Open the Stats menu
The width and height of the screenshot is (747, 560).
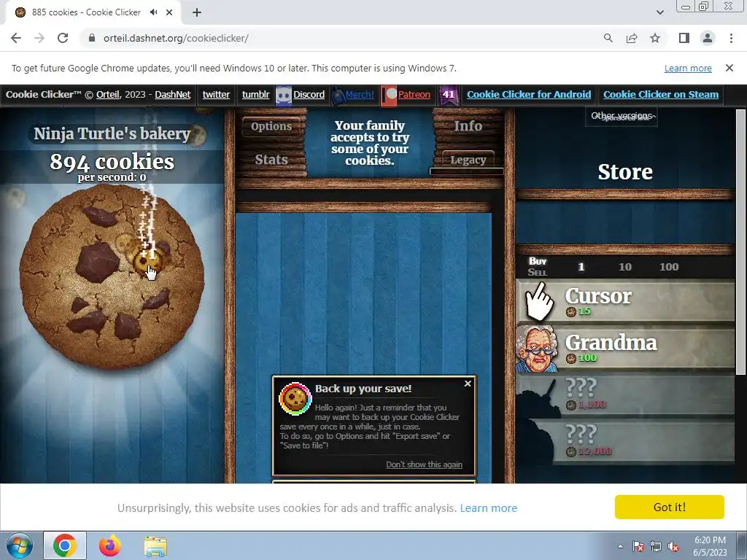pyautogui.click(x=271, y=160)
